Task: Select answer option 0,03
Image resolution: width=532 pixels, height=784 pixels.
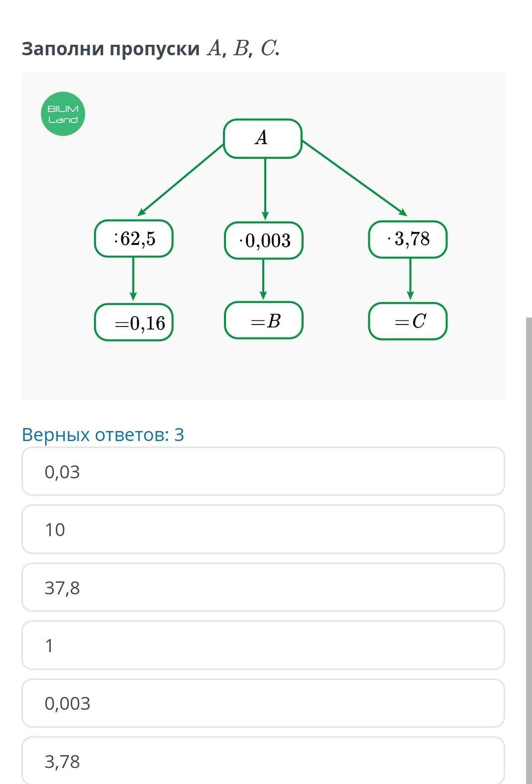Action: (x=263, y=471)
